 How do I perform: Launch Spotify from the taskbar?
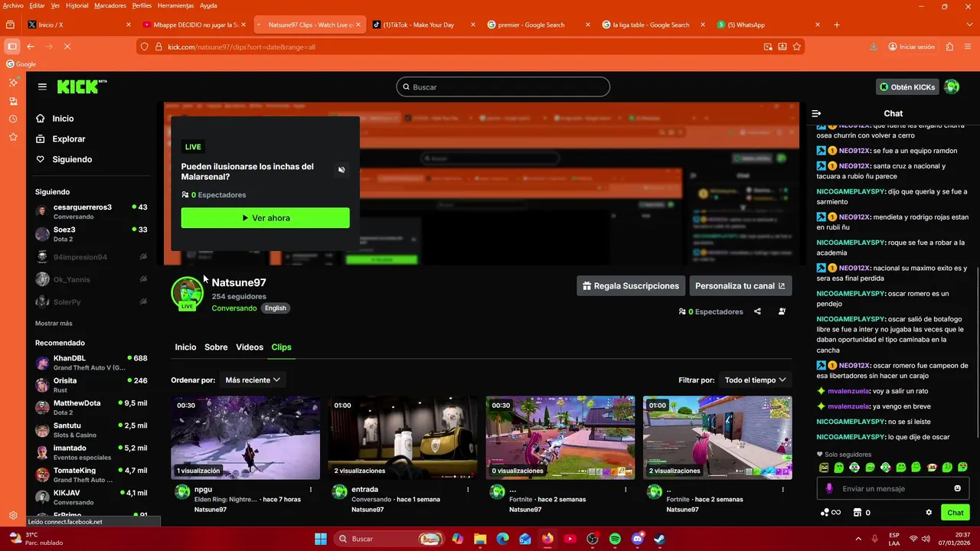point(615,539)
